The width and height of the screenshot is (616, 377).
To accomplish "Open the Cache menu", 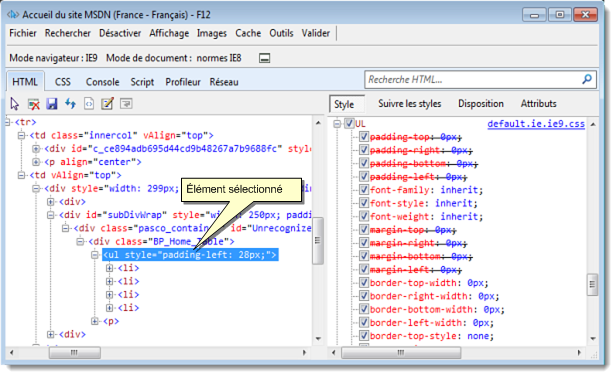I will [x=248, y=33].
